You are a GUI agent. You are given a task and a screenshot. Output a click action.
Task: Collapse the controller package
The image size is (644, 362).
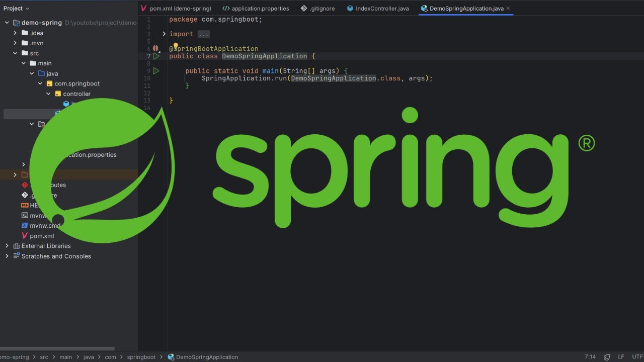[x=48, y=94]
